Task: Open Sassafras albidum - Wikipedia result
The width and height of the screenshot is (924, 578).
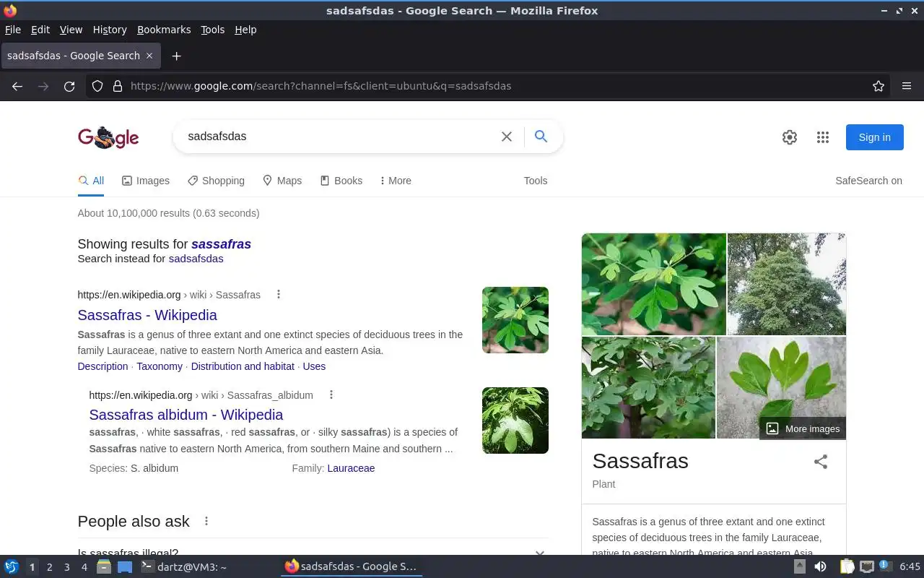Action: click(186, 415)
